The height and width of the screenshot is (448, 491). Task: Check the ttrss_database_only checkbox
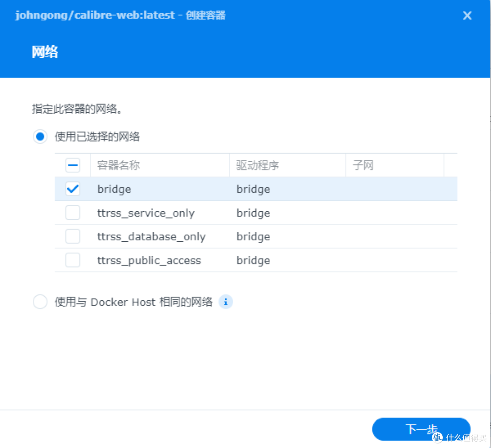tap(73, 237)
